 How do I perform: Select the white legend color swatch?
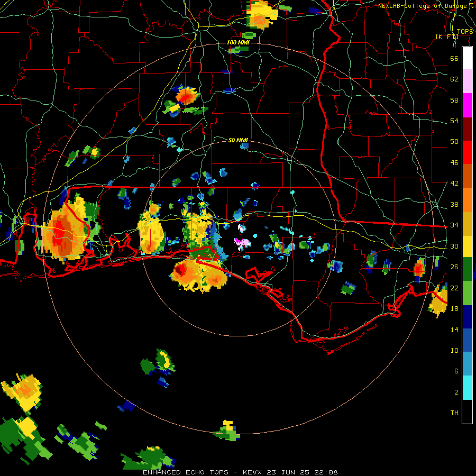click(x=467, y=58)
